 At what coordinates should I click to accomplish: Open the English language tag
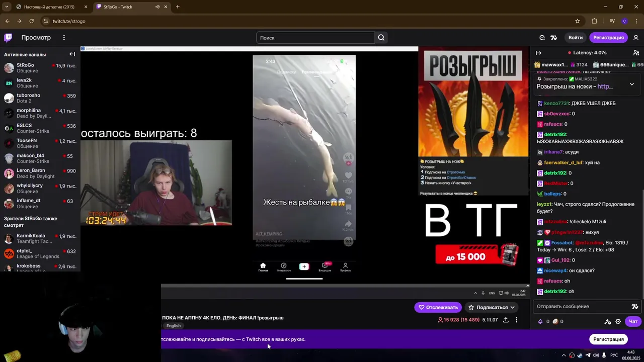174,326
